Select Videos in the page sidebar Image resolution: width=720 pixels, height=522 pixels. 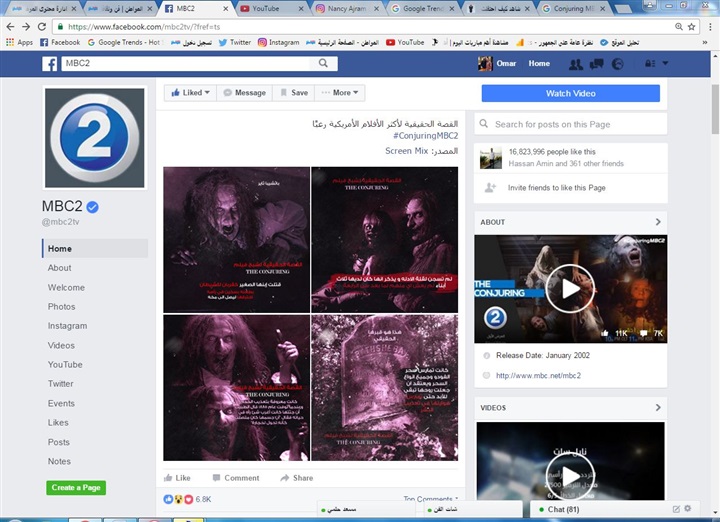point(61,345)
